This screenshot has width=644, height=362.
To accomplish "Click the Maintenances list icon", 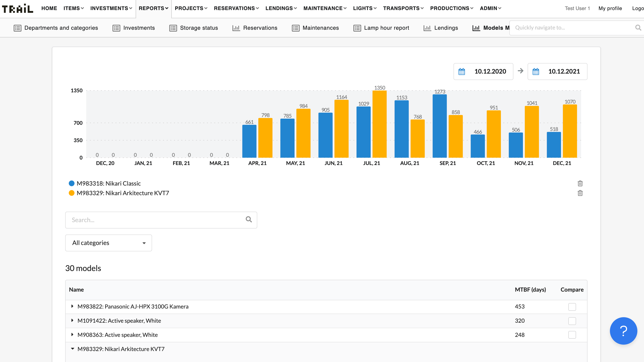I will (x=295, y=28).
